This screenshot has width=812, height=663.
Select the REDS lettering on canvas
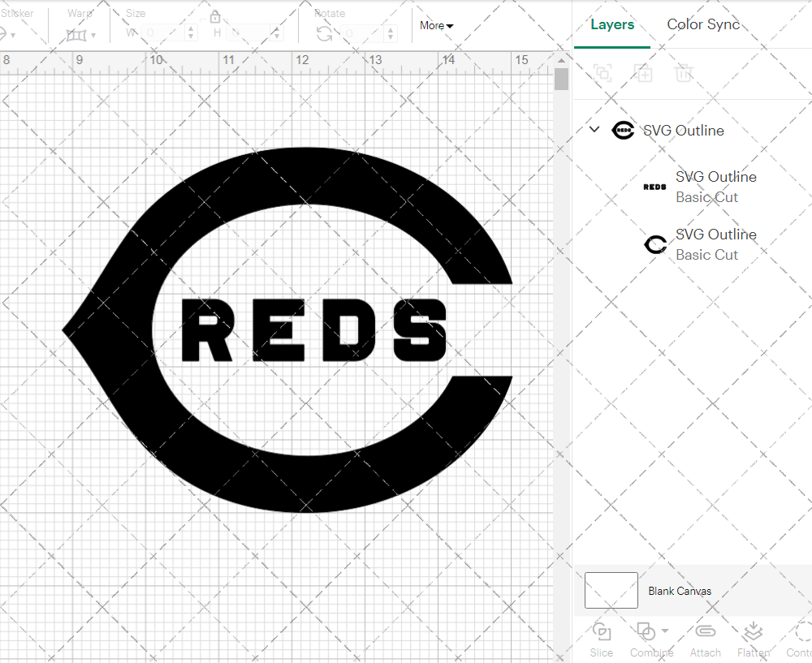click(x=313, y=329)
